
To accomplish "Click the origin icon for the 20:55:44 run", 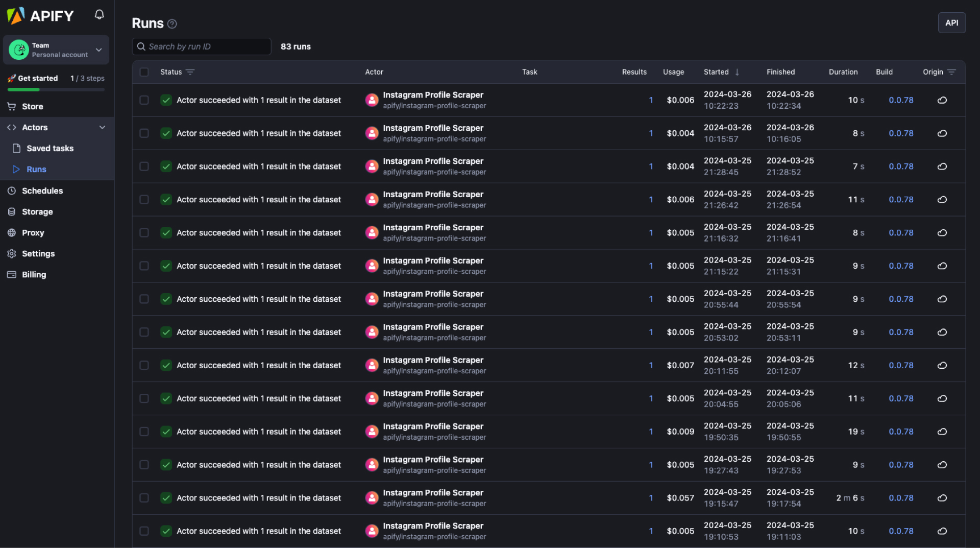I will [x=942, y=299].
